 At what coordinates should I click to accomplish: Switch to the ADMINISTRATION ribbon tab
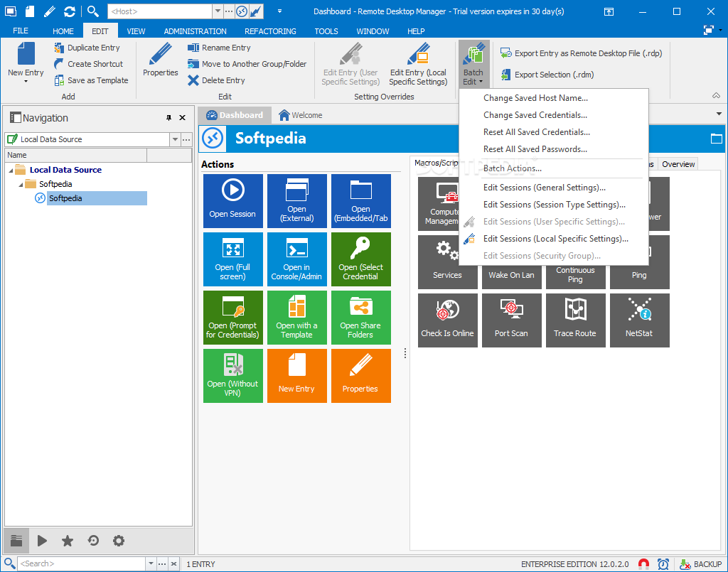(195, 31)
